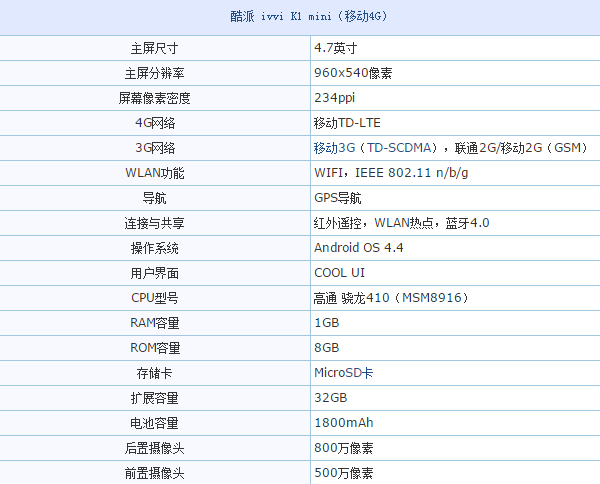Click the 234ppi value
The image size is (600, 484).
[x=335, y=98]
